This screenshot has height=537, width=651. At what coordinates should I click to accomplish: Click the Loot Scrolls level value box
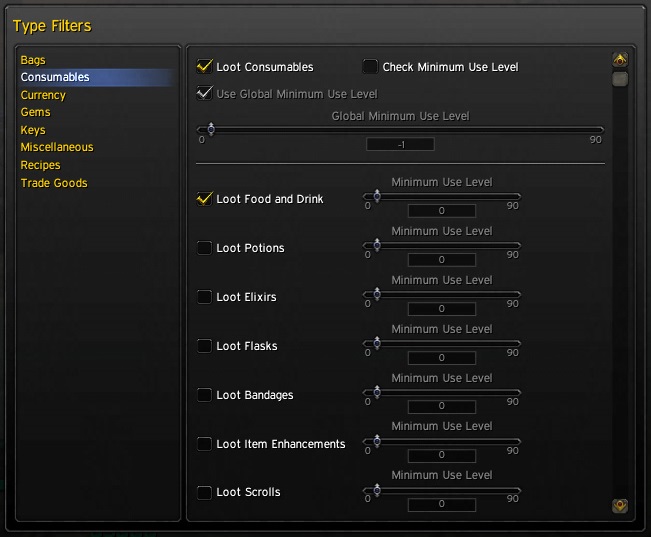coord(442,504)
